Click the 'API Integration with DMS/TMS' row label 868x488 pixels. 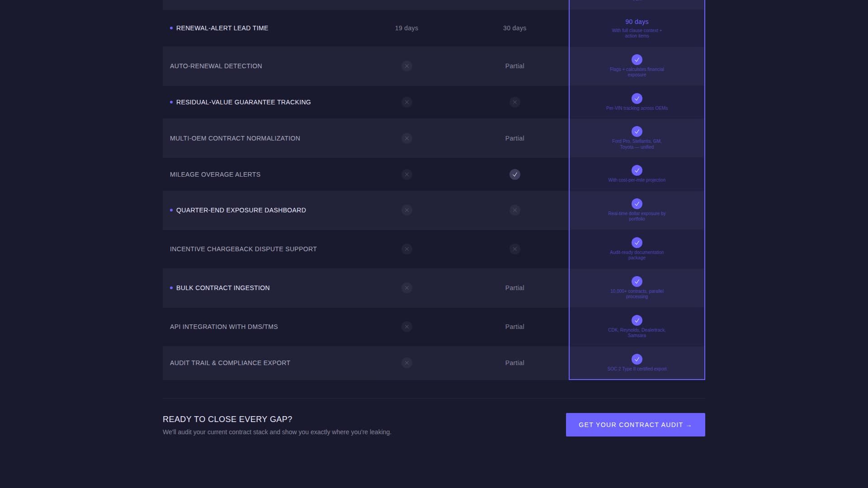click(224, 327)
